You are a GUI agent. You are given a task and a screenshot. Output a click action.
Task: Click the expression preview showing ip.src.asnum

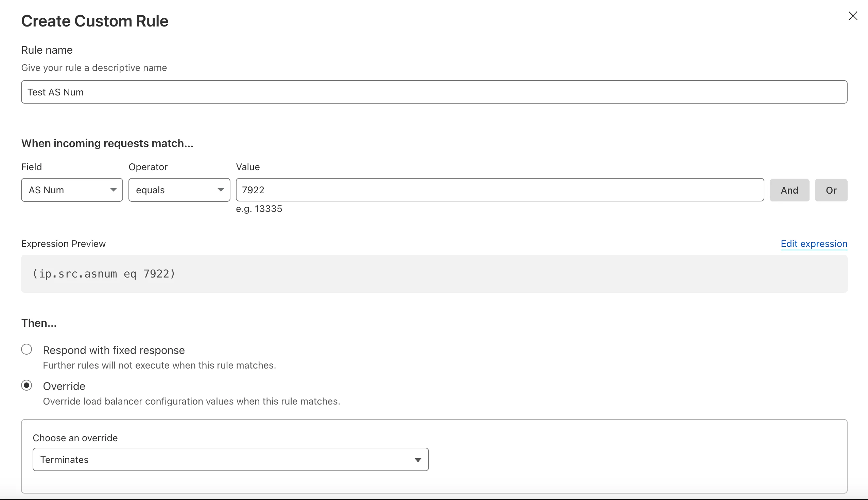(103, 274)
